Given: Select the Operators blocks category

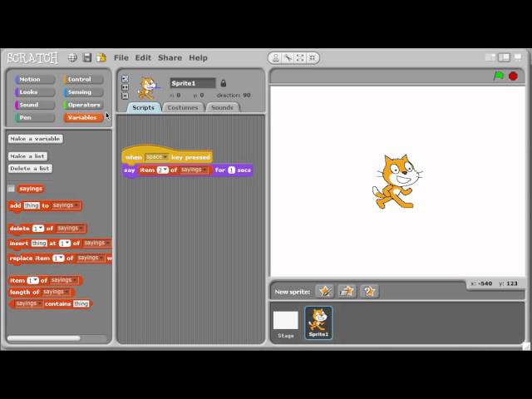Looking at the screenshot, I should [83, 105].
